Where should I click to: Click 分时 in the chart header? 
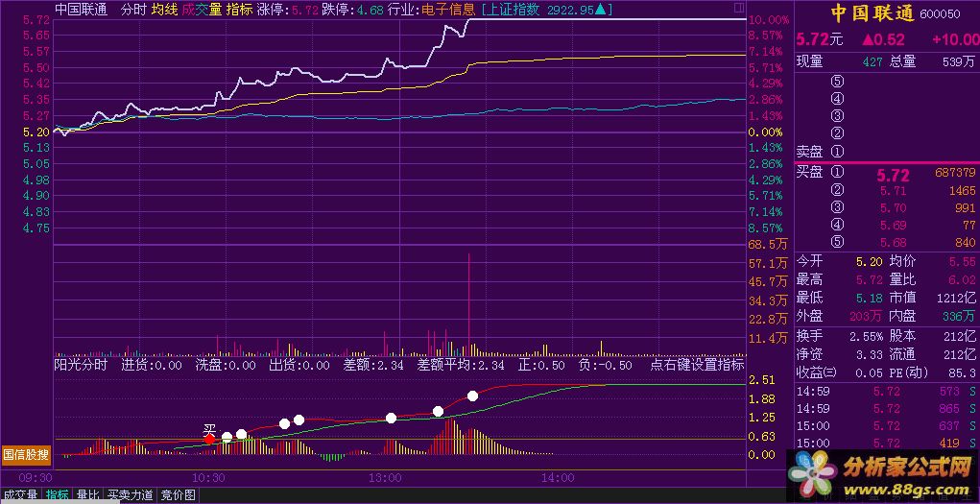[133, 10]
